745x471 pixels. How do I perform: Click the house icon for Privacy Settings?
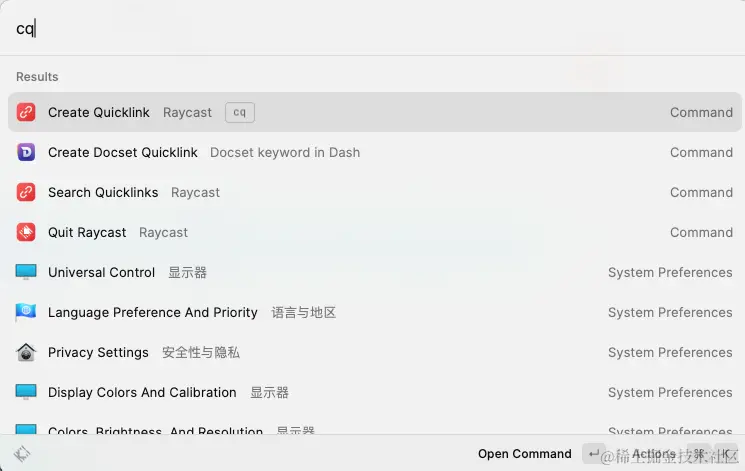pos(26,352)
